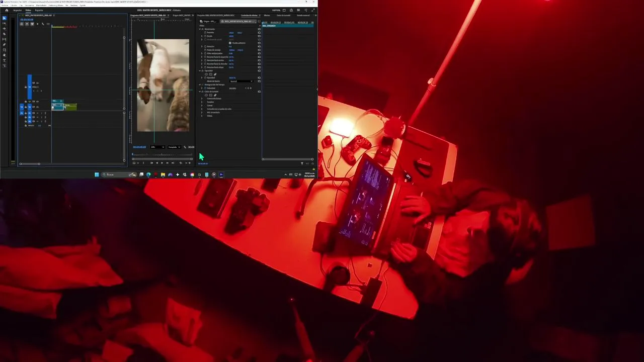The width and height of the screenshot is (644, 362).
Task: Open timeline display settings wrench
Action: pos(43,24)
